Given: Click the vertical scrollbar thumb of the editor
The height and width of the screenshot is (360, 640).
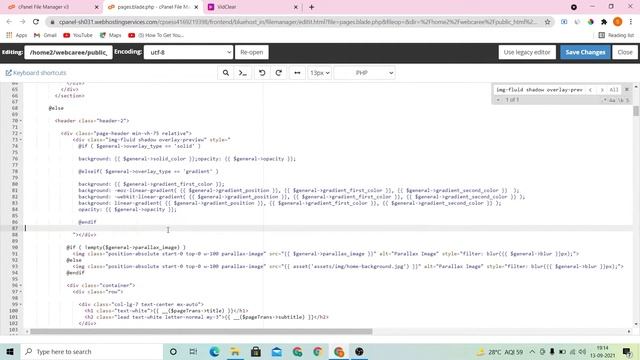Looking at the screenshot, I should tap(636, 111).
